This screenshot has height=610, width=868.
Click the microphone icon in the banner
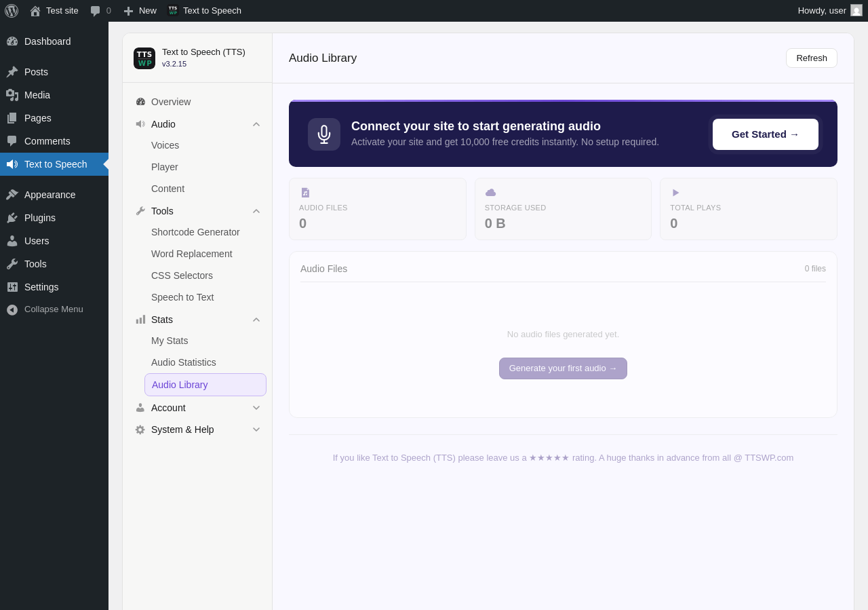pos(324,134)
